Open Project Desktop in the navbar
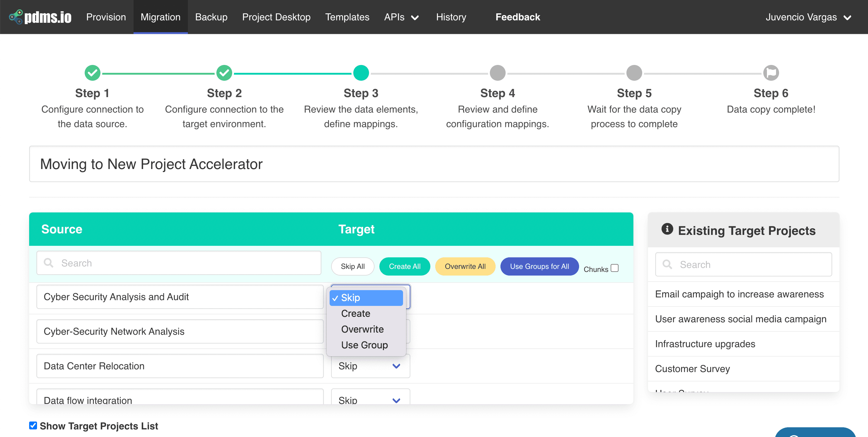 click(276, 17)
